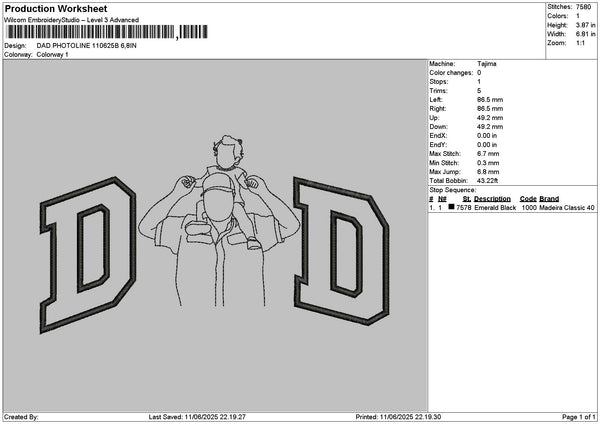
Task: Click the Left value 86.5 mm
Action: pos(490,100)
